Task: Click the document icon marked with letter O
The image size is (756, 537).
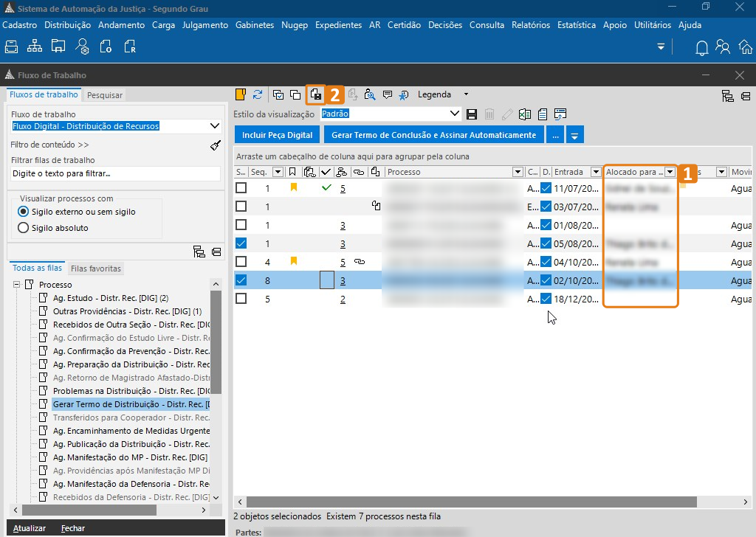Action: [106, 46]
